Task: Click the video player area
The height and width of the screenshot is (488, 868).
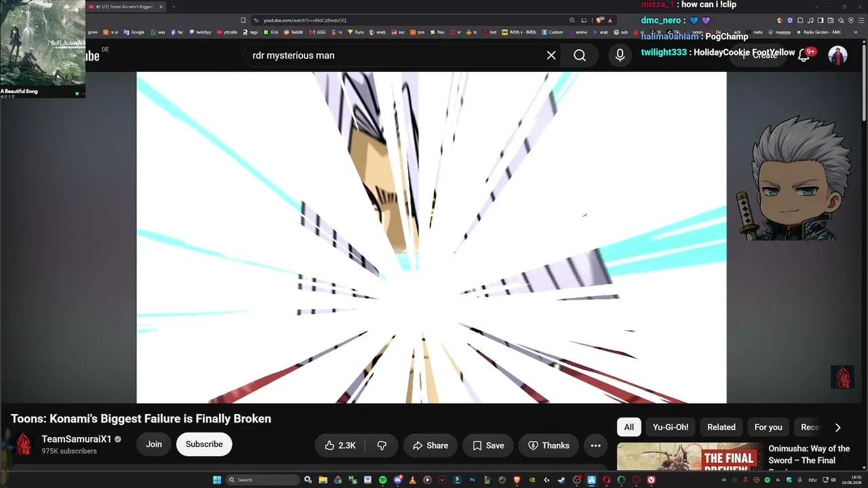Action: [x=431, y=238]
